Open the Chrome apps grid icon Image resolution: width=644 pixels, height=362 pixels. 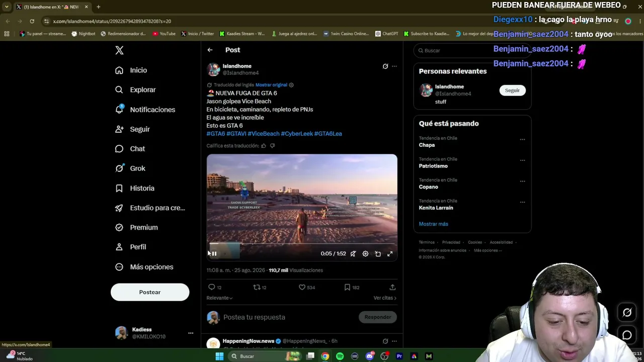[x=7, y=34]
